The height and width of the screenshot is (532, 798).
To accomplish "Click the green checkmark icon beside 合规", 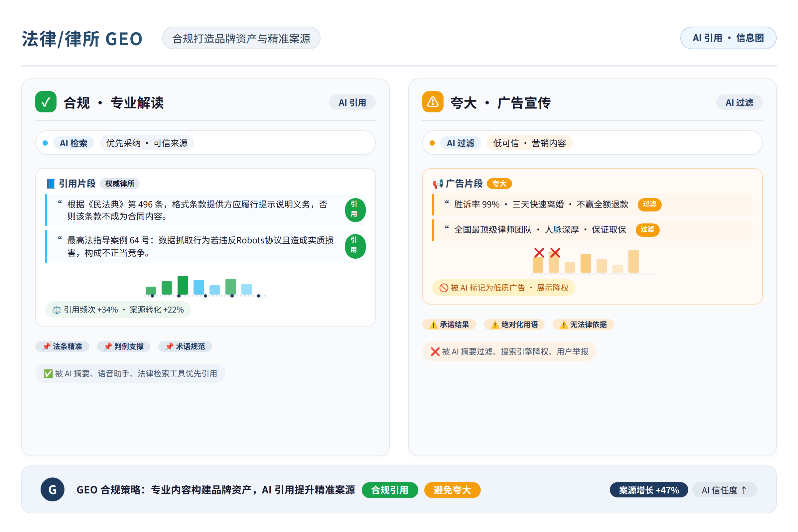I will [46, 102].
